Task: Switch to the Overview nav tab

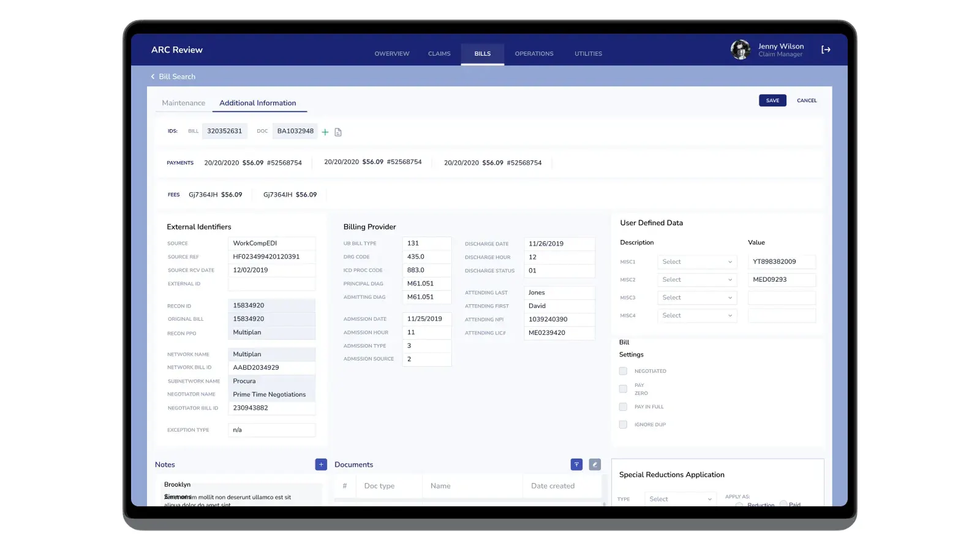Action: [x=392, y=54]
